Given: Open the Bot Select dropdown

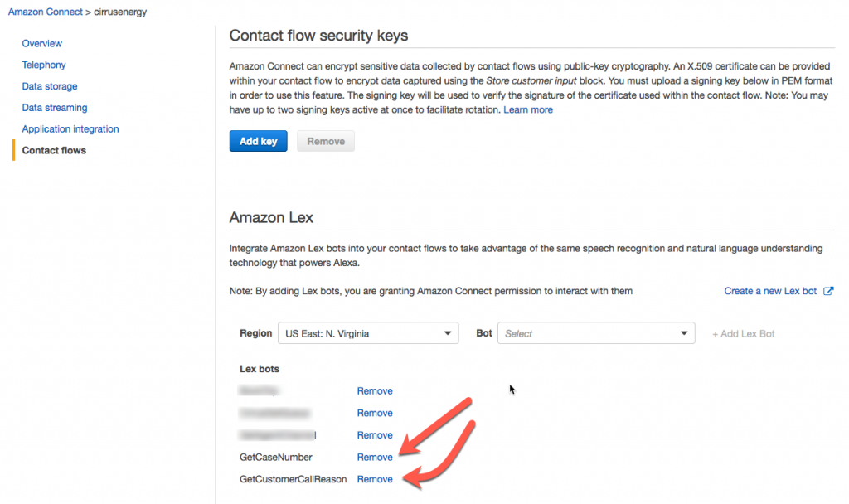Looking at the screenshot, I should [596, 333].
